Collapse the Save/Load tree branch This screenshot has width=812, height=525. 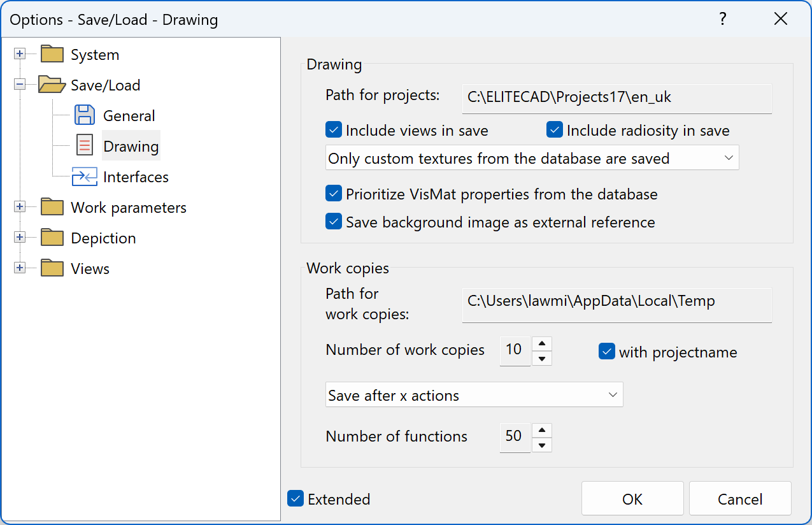[x=20, y=85]
